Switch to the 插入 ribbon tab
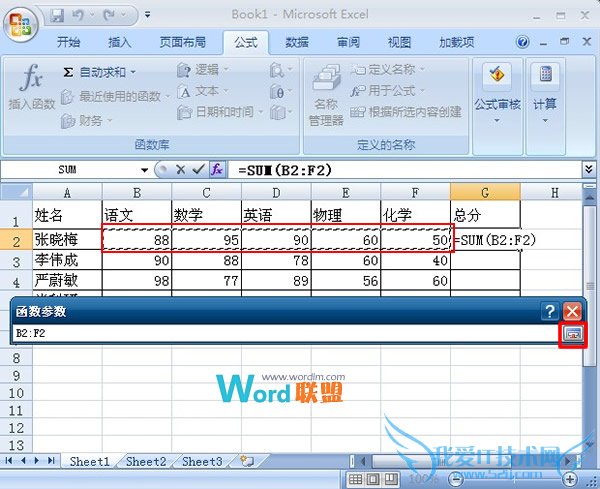 pyautogui.click(x=119, y=42)
